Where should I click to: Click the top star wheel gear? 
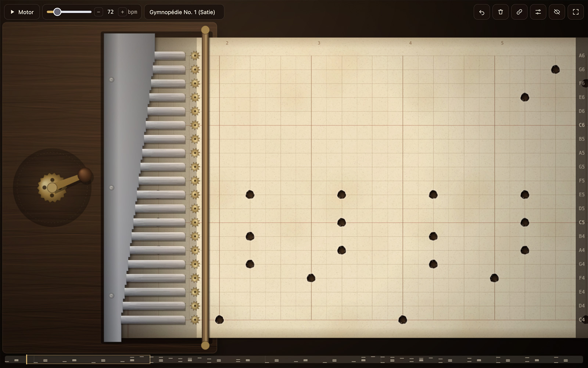[x=195, y=56]
